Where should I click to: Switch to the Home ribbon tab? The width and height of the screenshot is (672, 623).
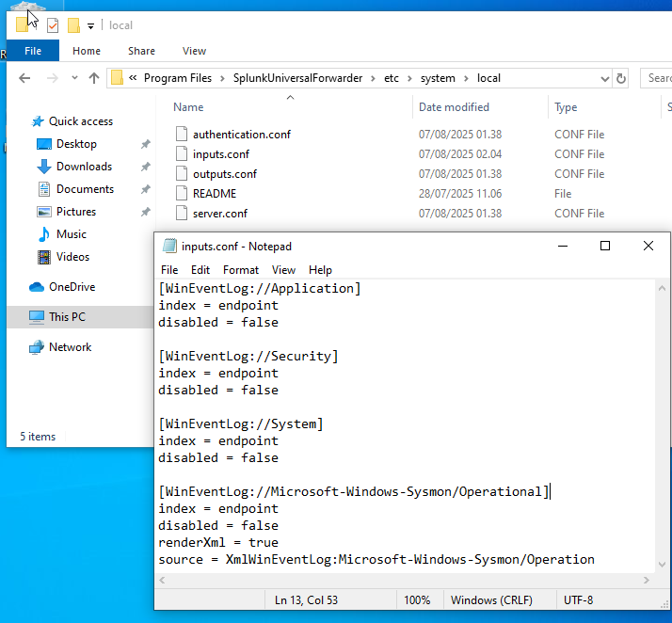[87, 51]
